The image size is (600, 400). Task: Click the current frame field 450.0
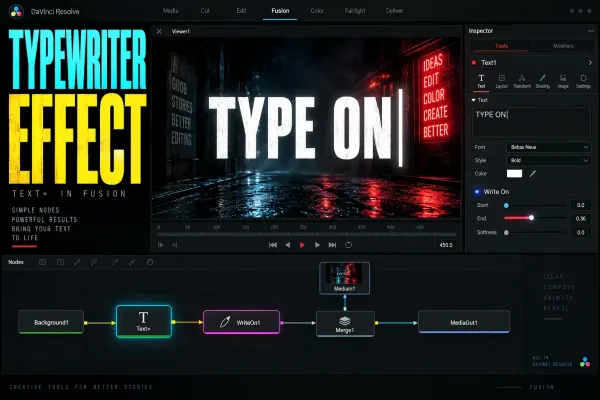click(x=446, y=245)
